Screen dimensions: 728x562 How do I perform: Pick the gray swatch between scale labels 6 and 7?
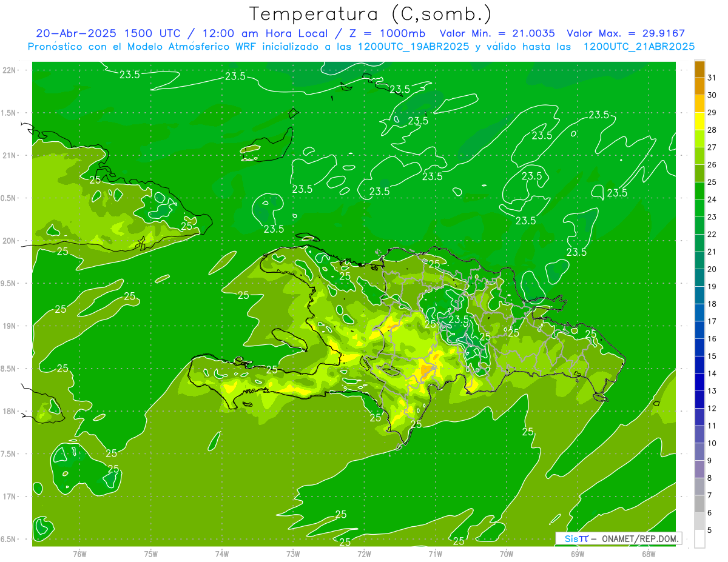pyautogui.click(x=699, y=504)
